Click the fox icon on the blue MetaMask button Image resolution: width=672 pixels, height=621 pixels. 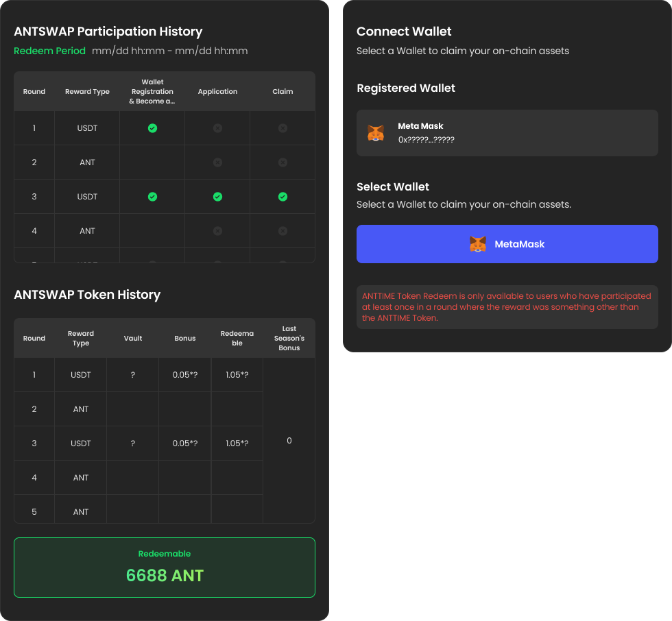pos(478,244)
